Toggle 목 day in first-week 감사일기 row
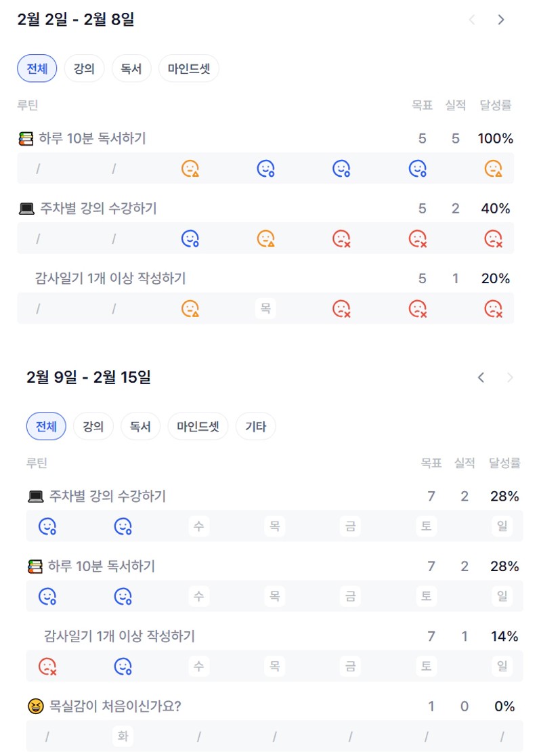560x756 pixels. click(265, 309)
